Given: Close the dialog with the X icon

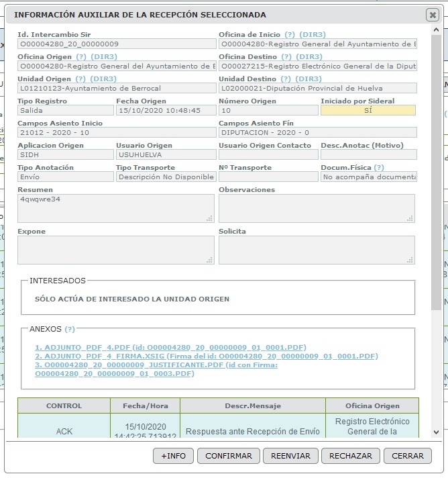Looking at the screenshot, I should [432, 15].
